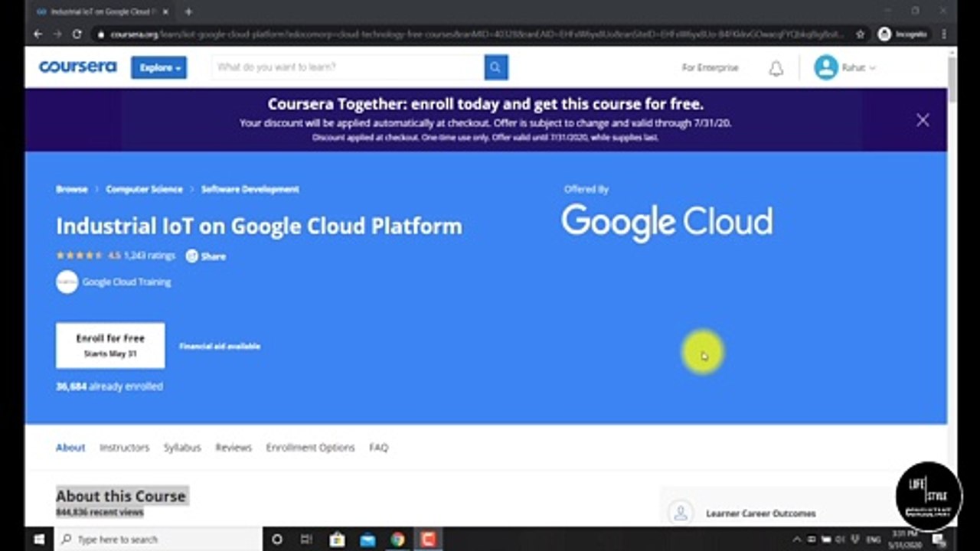Click the Enroll for Free button
Image resolution: width=980 pixels, height=551 pixels.
point(110,345)
